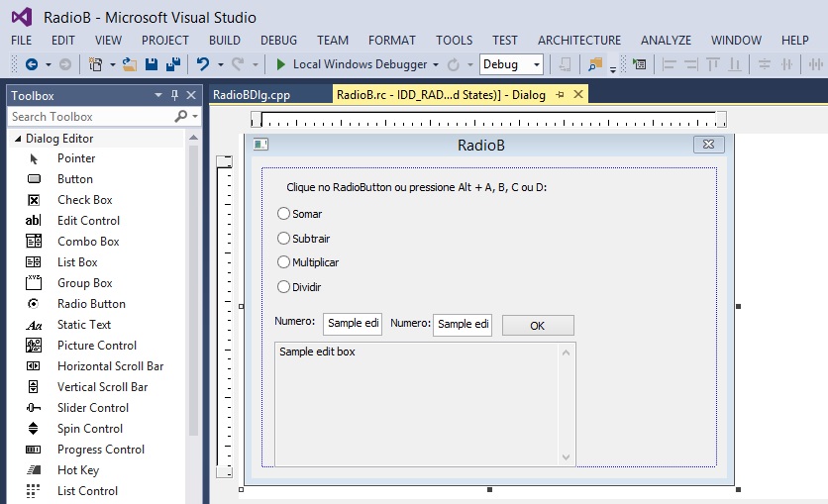Image resolution: width=828 pixels, height=504 pixels.
Task: Select the Picture Control toolbox item
Action: (x=96, y=346)
